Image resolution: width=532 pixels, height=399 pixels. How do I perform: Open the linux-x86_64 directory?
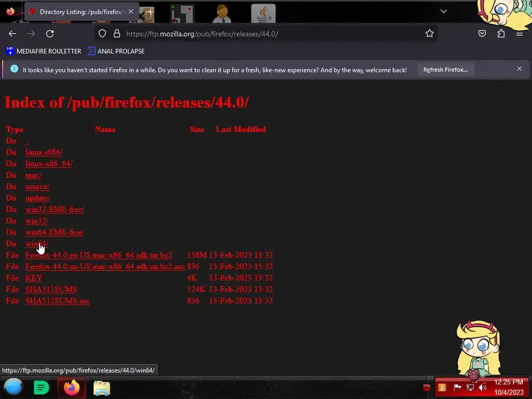[49, 164]
